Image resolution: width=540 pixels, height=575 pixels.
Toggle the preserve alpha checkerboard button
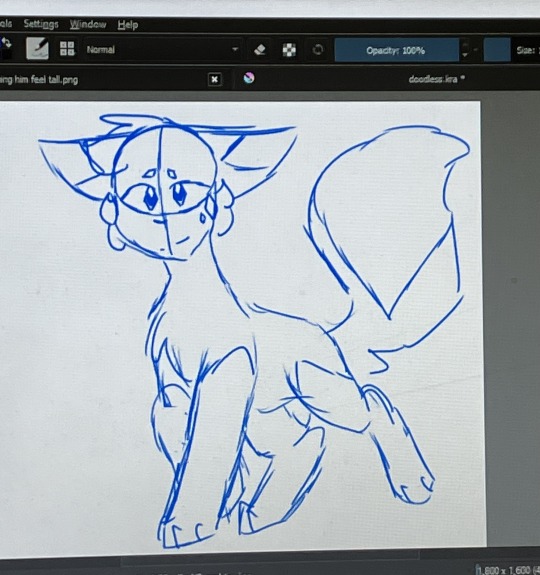point(289,50)
